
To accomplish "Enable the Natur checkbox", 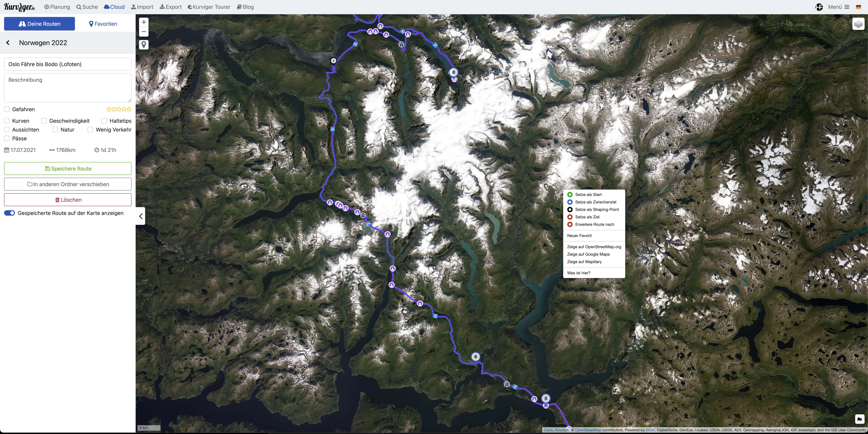I will (x=55, y=129).
